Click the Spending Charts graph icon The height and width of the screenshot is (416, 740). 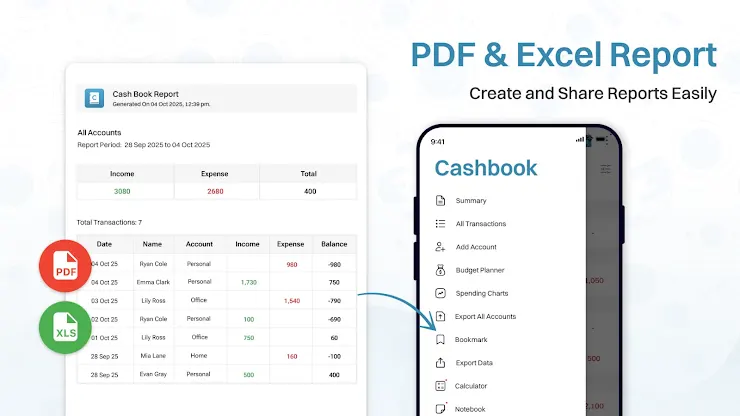point(440,293)
